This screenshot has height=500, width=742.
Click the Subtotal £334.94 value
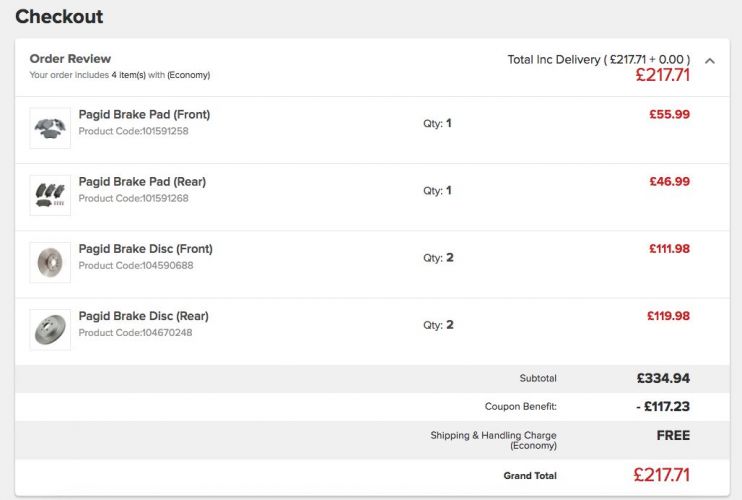[x=663, y=378]
